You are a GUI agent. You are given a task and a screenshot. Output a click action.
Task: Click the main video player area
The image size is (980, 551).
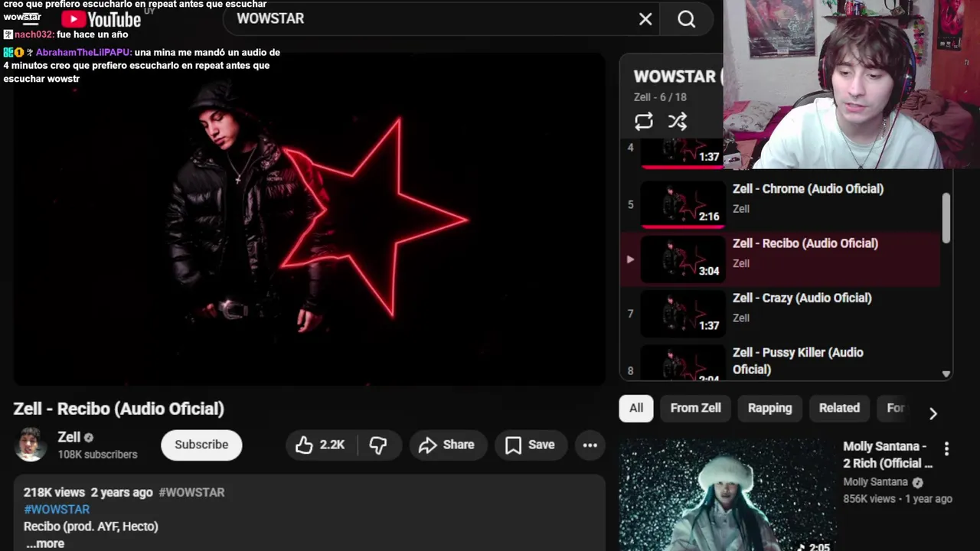coord(309,218)
